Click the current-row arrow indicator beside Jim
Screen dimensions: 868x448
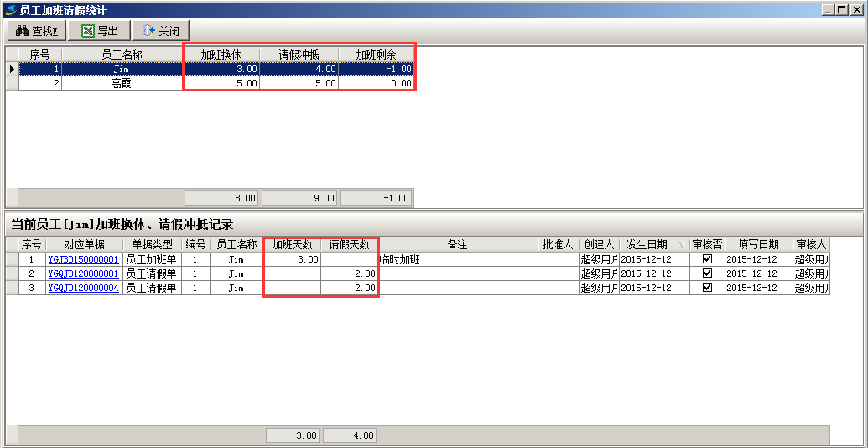pos(12,69)
